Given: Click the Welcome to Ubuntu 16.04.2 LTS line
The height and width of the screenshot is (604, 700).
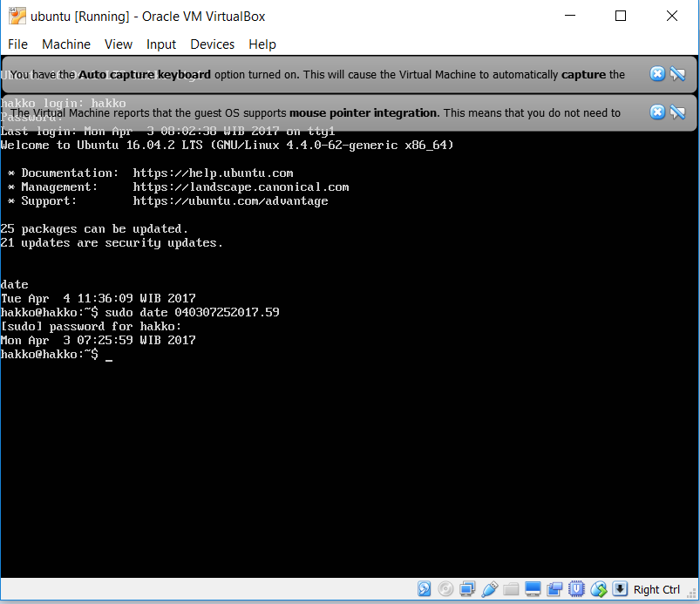Looking at the screenshot, I should click(227, 145).
